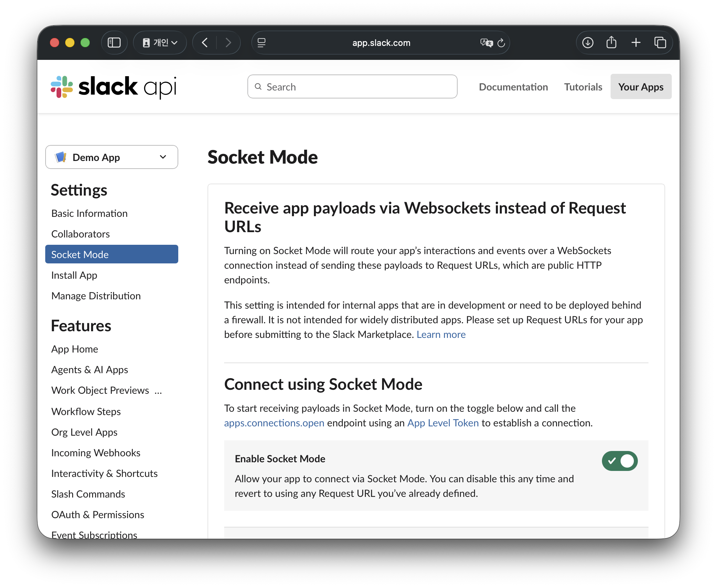Open Incoming Webhooks feature
Screen dimensions: 717x588
pos(96,453)
